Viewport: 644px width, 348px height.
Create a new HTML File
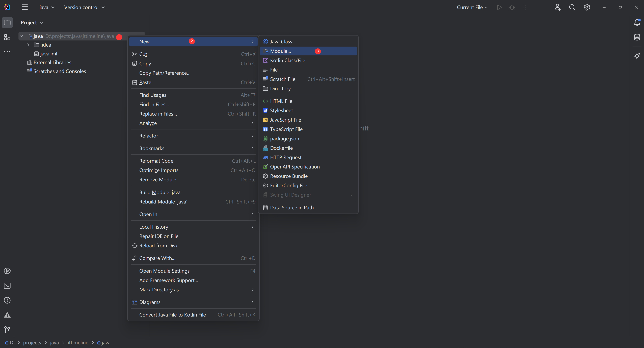308,101
